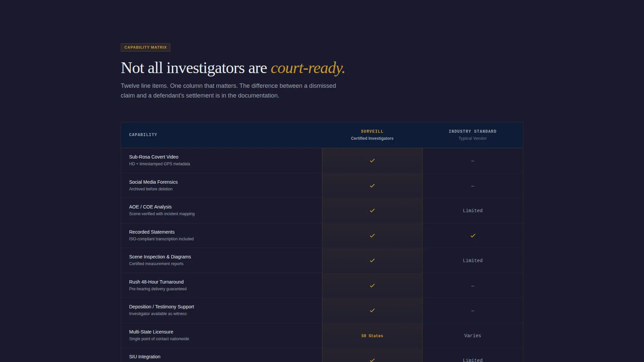
Task: Click 'HD + timestamped GPS metadata' description
Action: [159, 164]
